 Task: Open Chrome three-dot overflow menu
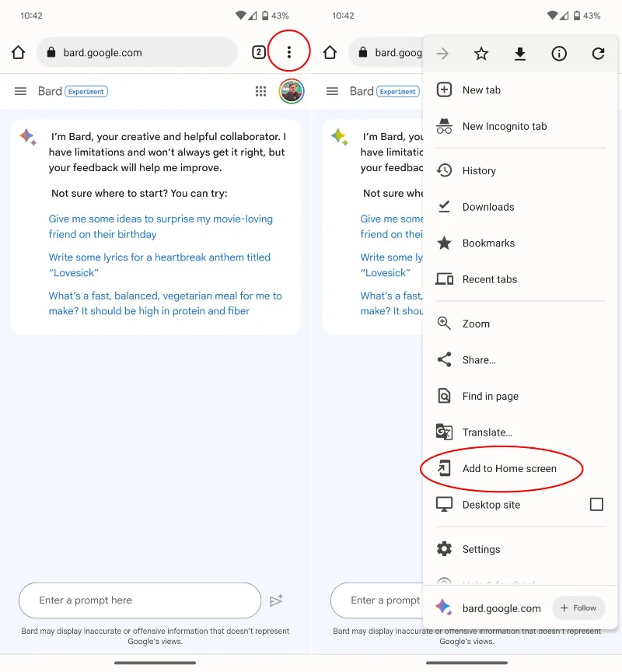pyautogui.click(x=288, y=52)
